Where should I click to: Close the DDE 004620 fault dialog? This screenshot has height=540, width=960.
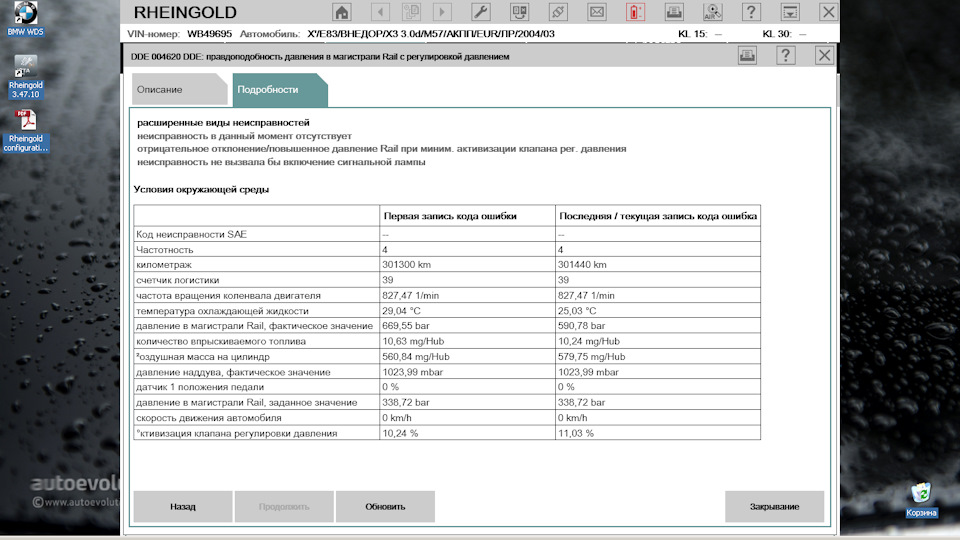point(824,56)
